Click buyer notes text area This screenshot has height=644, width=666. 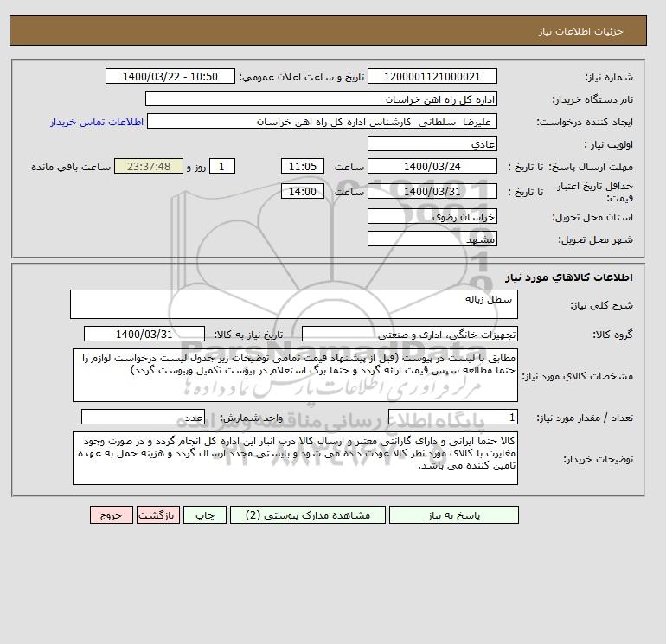[x=295, y=458]
